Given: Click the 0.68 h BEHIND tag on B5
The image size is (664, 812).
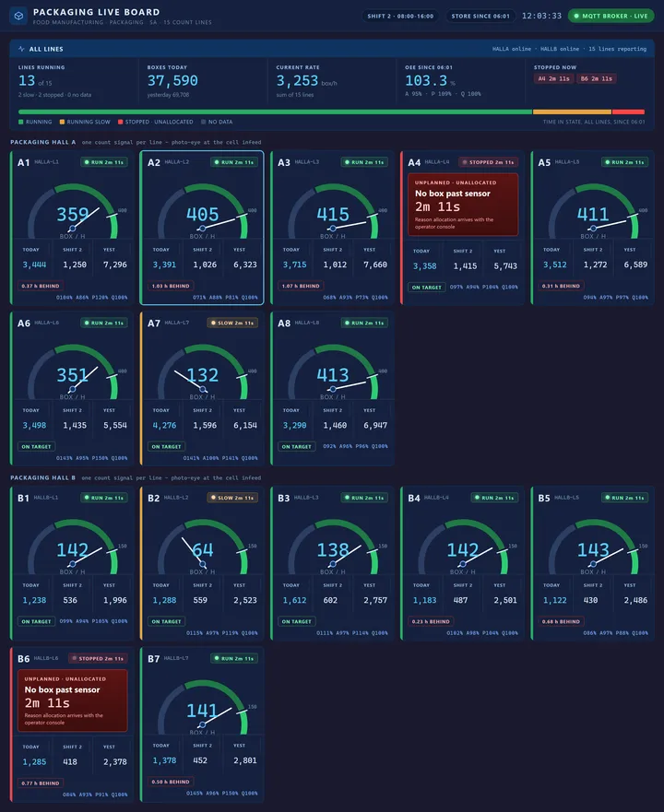Looking at the screenshot, I should (x=561, y=621).
